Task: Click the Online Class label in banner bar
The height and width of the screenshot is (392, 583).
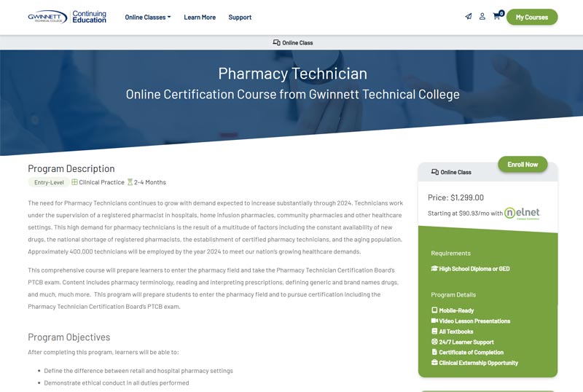Action: point(292,43)
